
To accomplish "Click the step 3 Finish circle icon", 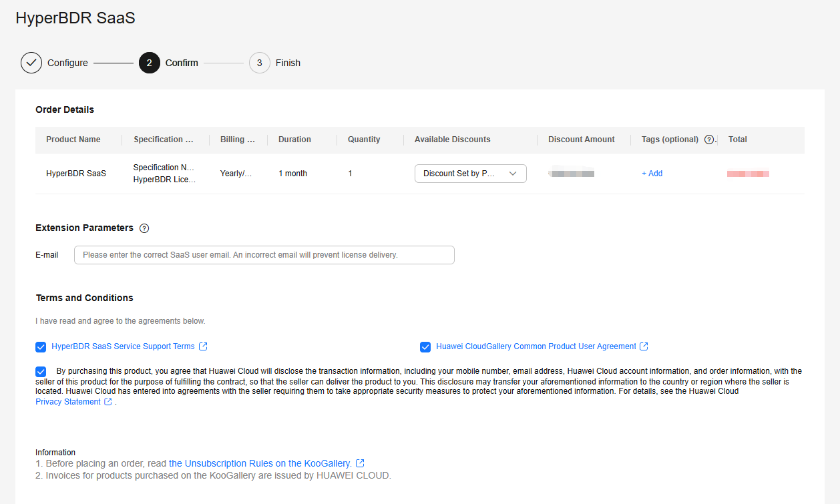I will (259, 63).
